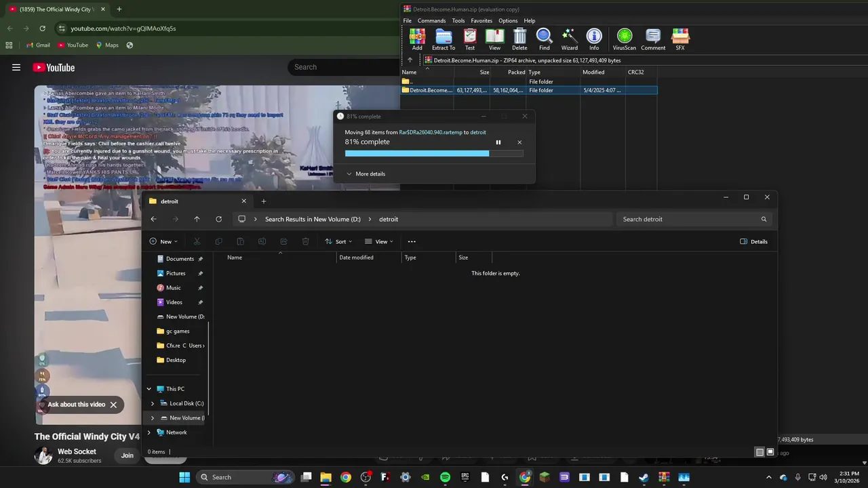Open the New dropdown in File Explorer
The width and height of the screenshot is (868, 488).
pos(163,241)
